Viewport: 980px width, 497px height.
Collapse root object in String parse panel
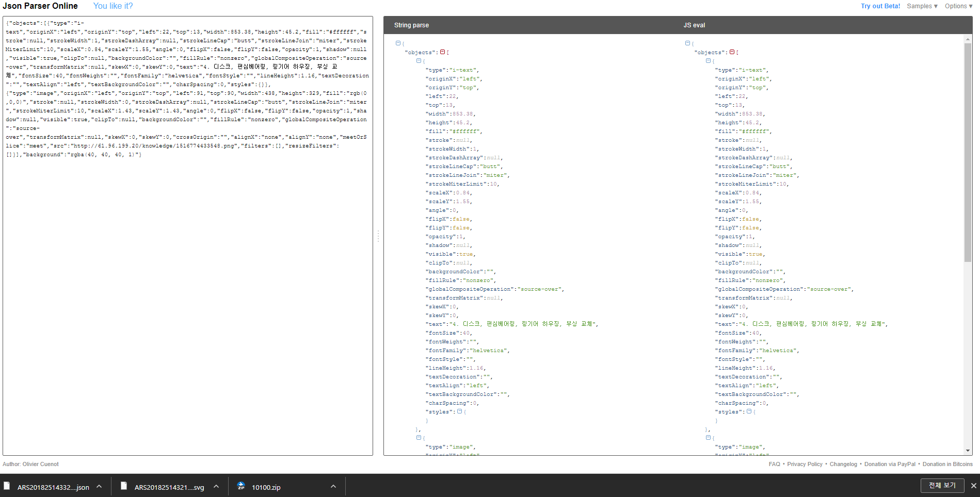pos(398,43)
